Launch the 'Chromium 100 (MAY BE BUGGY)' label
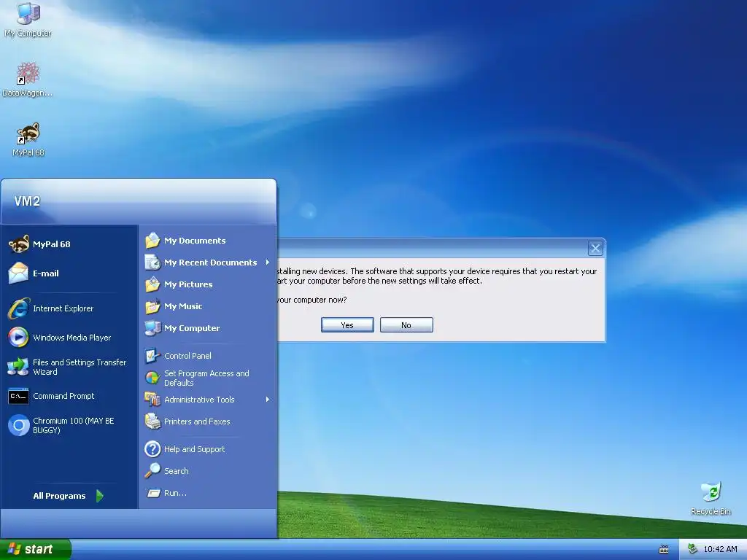Image resolution: width=747 pixels, height=560 pixels. coord(74,425)
